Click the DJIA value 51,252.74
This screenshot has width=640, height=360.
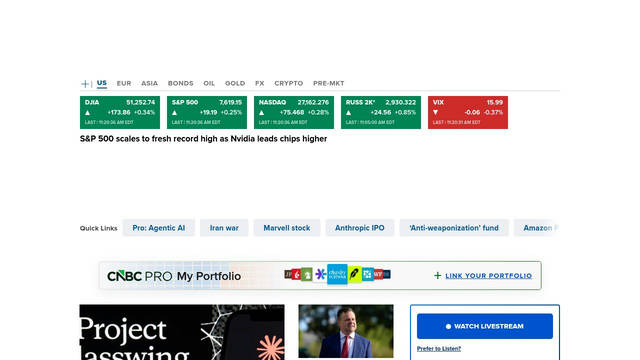(140, 102)
